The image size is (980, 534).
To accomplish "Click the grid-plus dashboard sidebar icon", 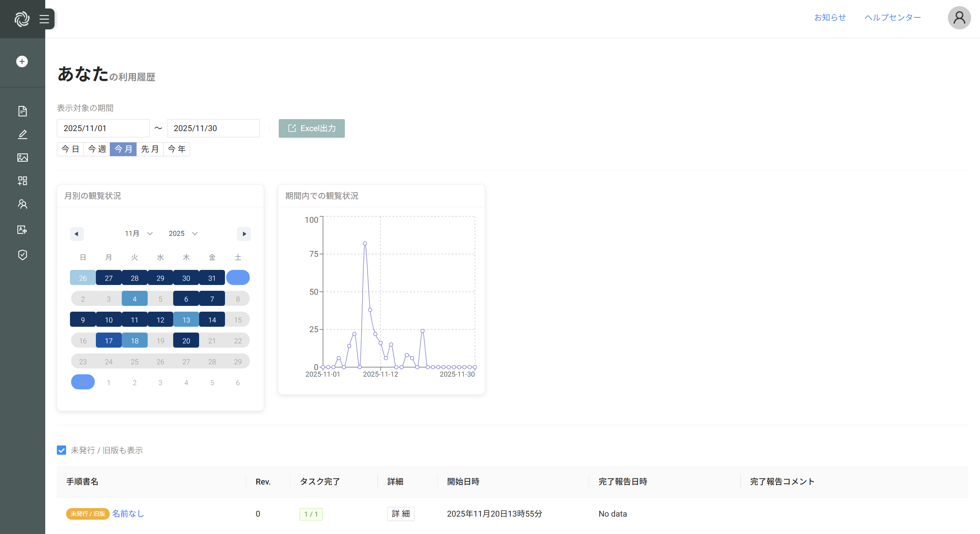I will 22,181.
